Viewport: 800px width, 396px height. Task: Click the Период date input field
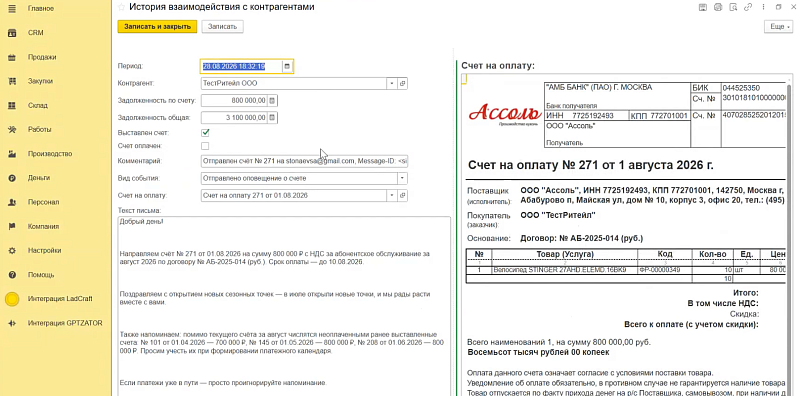(241, 66)
